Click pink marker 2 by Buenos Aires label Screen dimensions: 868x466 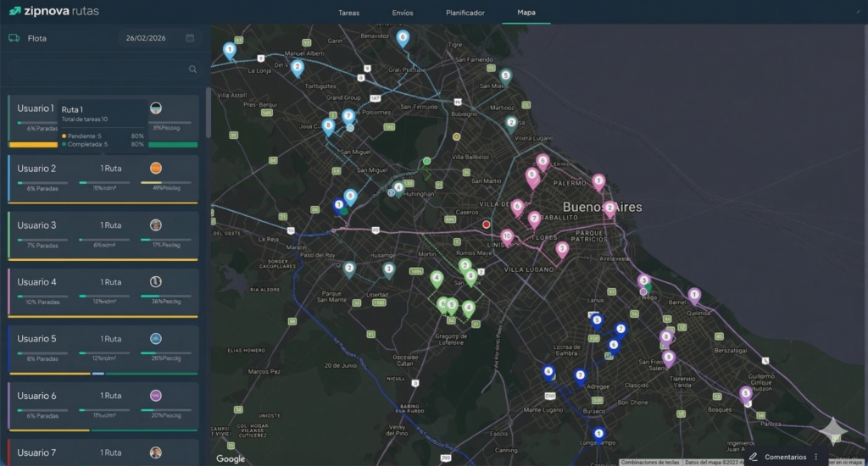[609, 209]
